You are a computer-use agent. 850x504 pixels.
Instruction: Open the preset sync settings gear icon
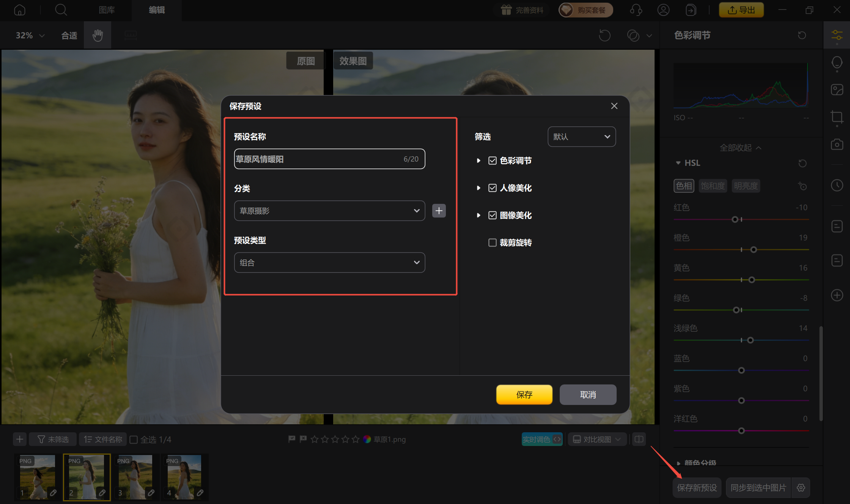[801, 488]
